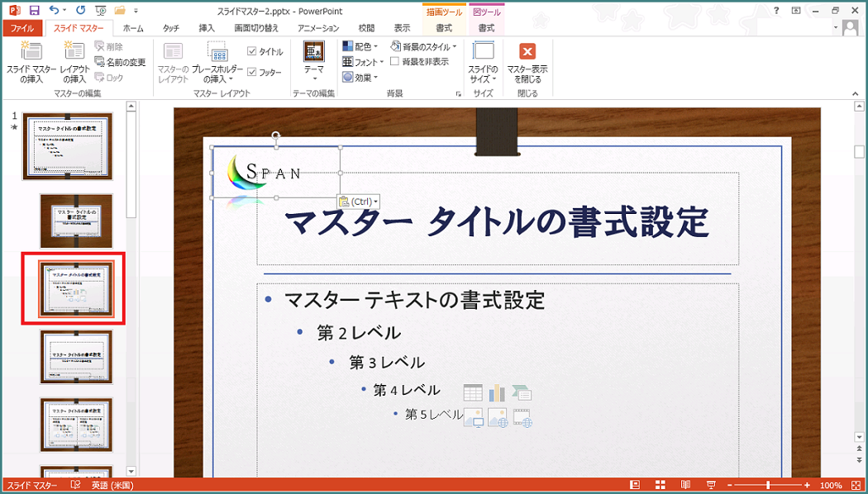Collapse the ribbon with the arrow
The height and width of the screenshot is (494, 868).
[856, 95]
